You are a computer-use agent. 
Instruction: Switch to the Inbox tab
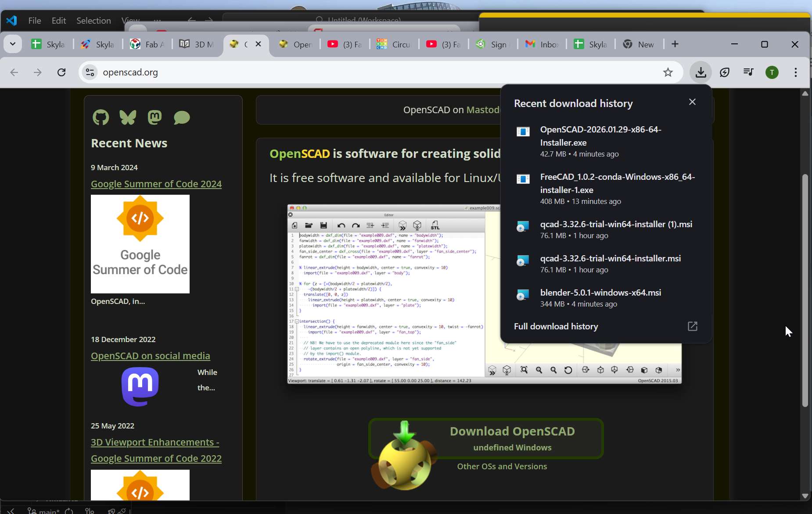(543, 44)
